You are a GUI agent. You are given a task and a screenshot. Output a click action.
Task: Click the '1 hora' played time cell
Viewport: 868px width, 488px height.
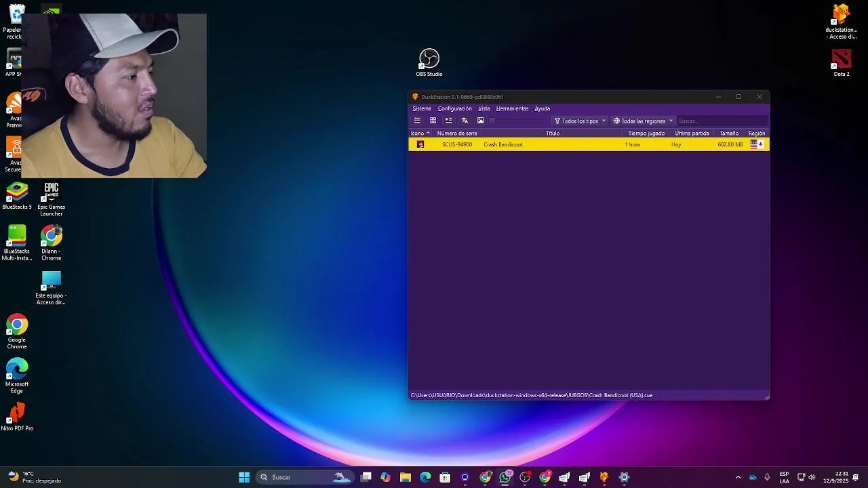click(633, 144)
